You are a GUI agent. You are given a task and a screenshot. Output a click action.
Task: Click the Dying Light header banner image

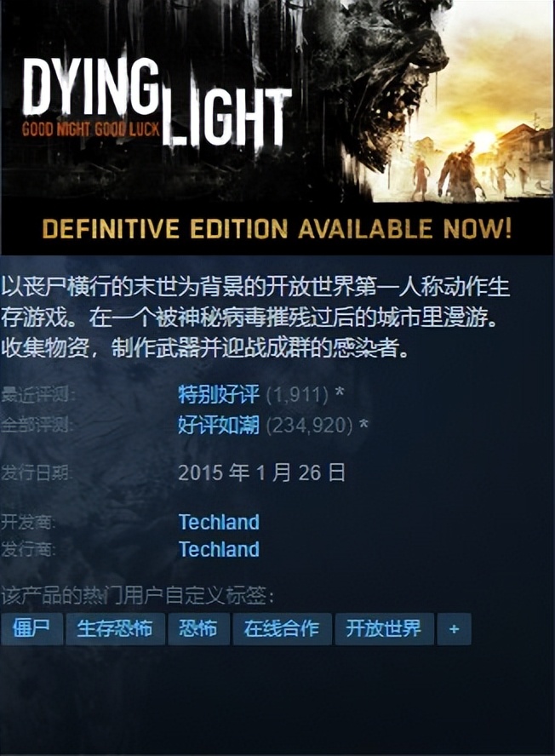tap(277, 128)
